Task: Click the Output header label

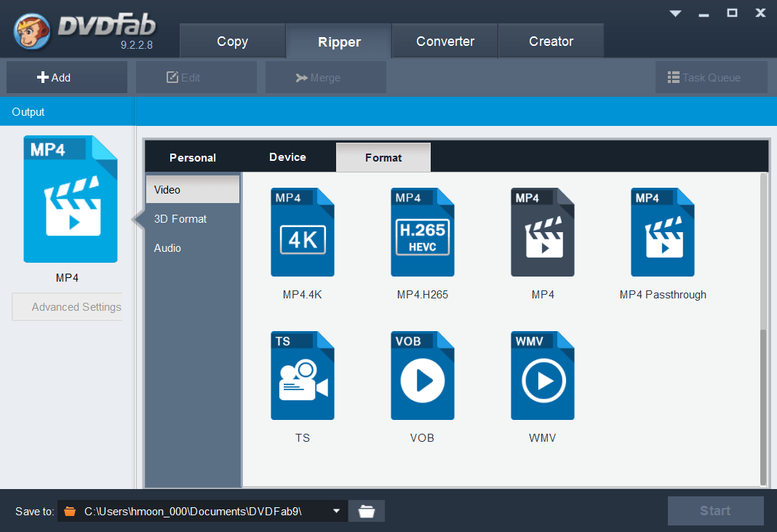Action: (28, 112)
